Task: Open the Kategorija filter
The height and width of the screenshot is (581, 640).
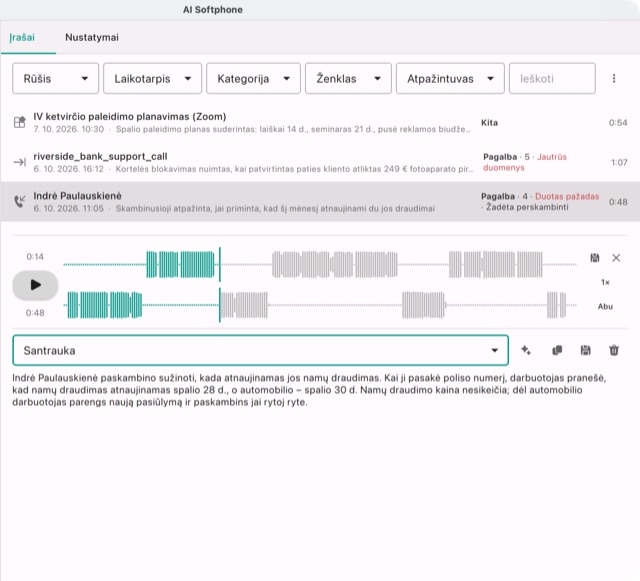Action: 253,78
